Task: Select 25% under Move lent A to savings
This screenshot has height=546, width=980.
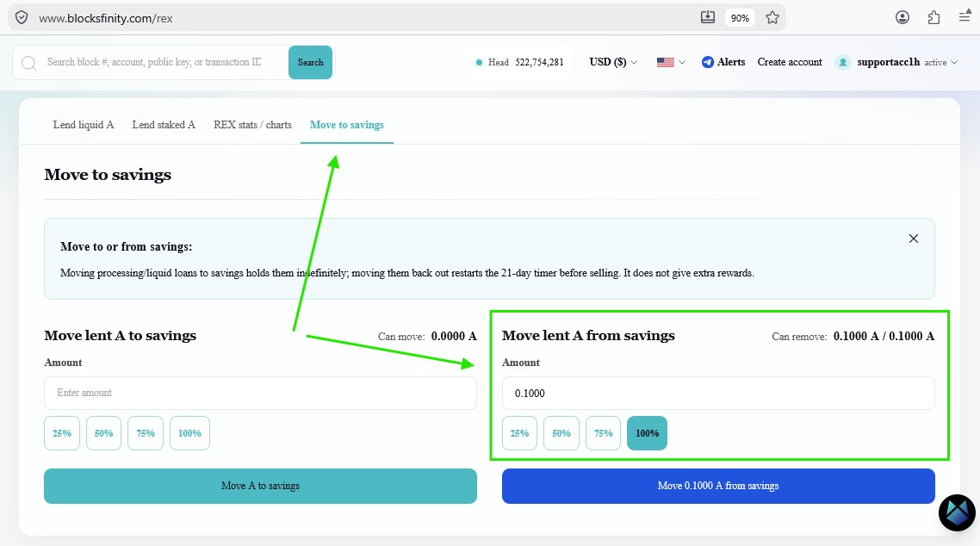Action: pyautogui.click(x=62, y=433)
